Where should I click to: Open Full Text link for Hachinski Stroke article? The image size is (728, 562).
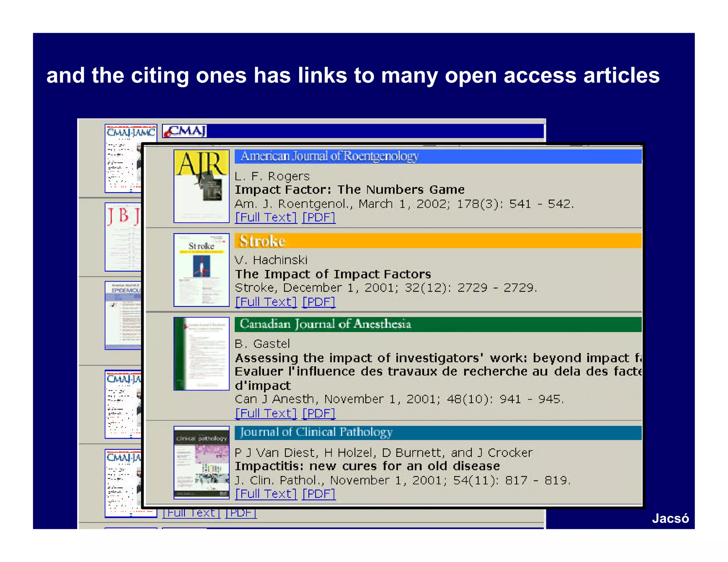[x=266, y=302]
